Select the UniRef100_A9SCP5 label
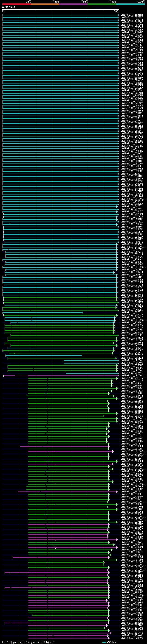The height and width of the screenshot is (644, 147). (132, 600)
